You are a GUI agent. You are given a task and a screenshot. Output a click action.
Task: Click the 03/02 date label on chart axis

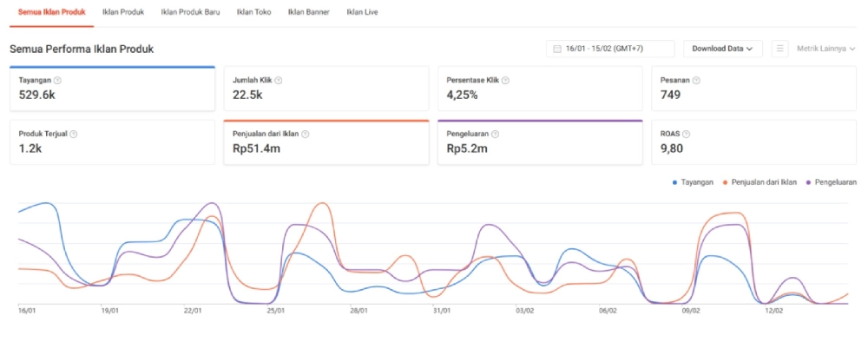coord(525,311)
